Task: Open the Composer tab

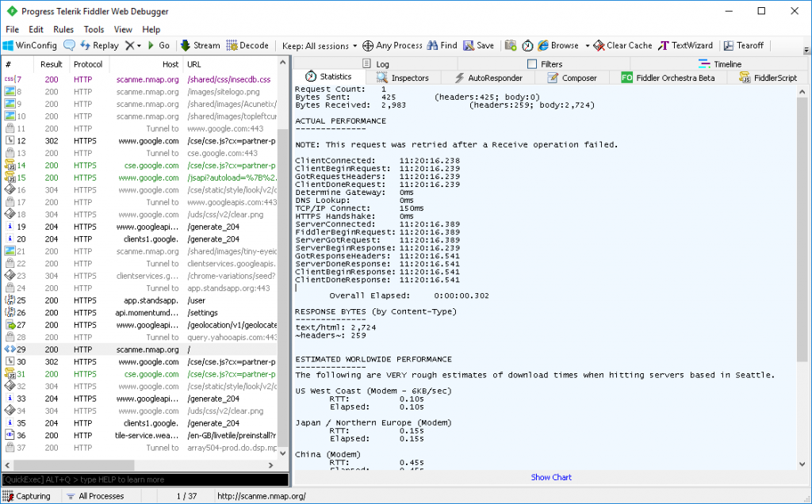Action: (572, 78)
